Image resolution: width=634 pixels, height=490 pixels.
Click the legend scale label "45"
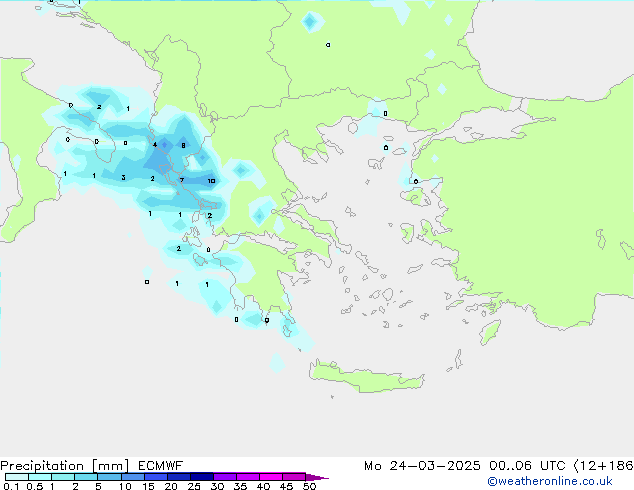tap(286, 486)
